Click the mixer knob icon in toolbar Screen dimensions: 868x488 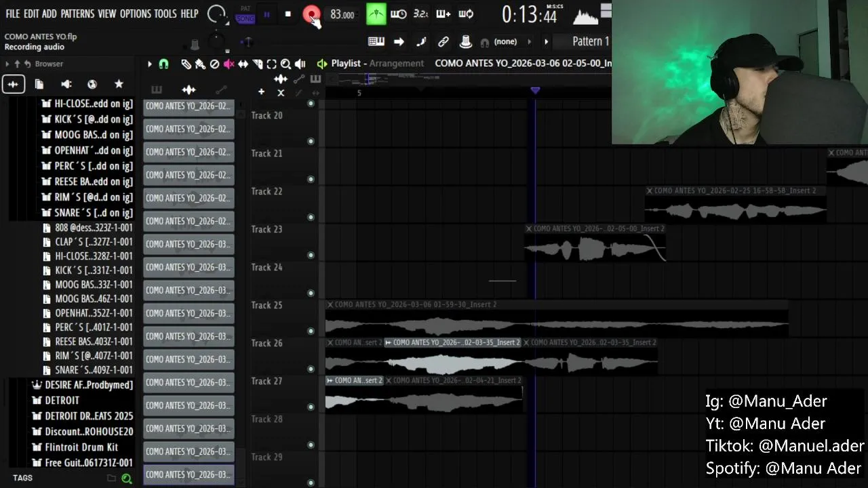(x=466, y=42)
